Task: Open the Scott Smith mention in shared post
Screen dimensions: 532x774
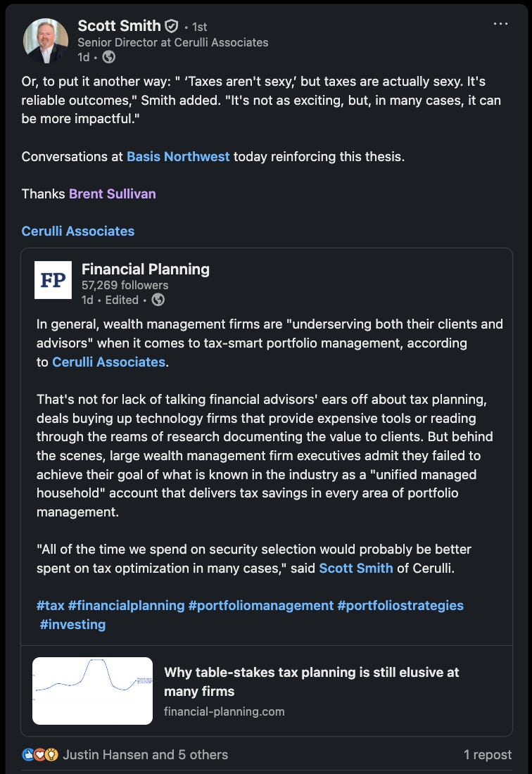Action: (x=356, y=568)
